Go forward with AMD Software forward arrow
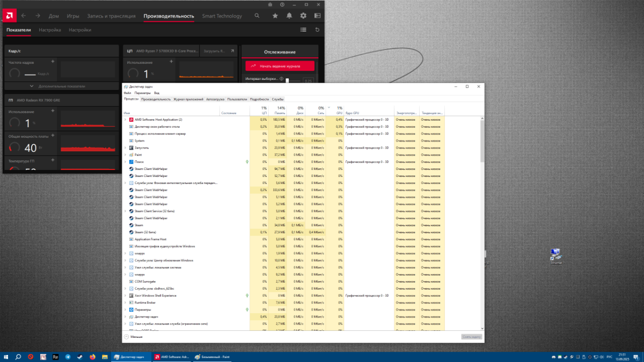Screen dimensions: 644x362 click(x=38, y=16)
